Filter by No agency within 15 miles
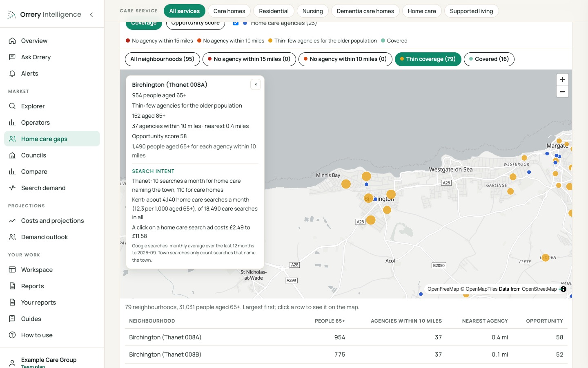The height and width of the screenshot is (368, 588). click(x=249, y=59)
